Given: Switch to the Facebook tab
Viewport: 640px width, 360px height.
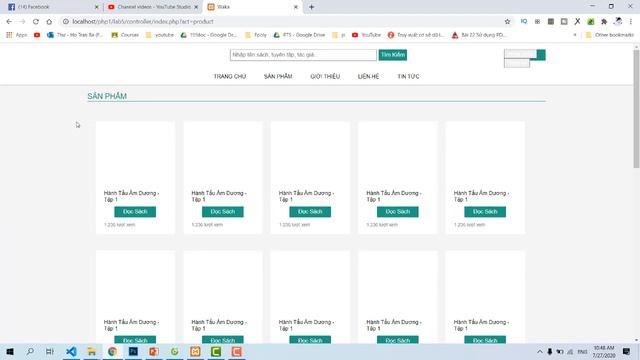Looking at the screenshot, I should 52,7.
